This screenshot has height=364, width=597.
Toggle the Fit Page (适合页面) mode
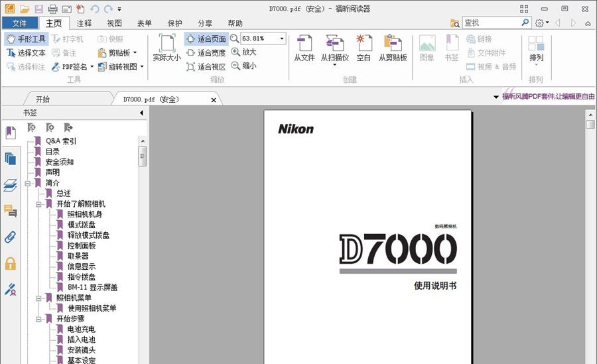[x=206, y=39]
